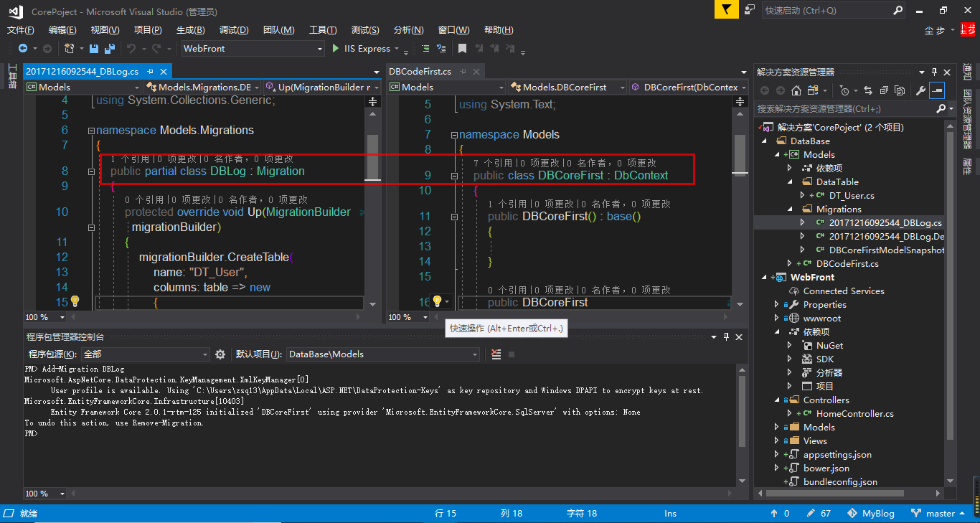Switch to the DBCodeFirst.cs editor tab
This screenshot has width=980, height=523.
420,72
